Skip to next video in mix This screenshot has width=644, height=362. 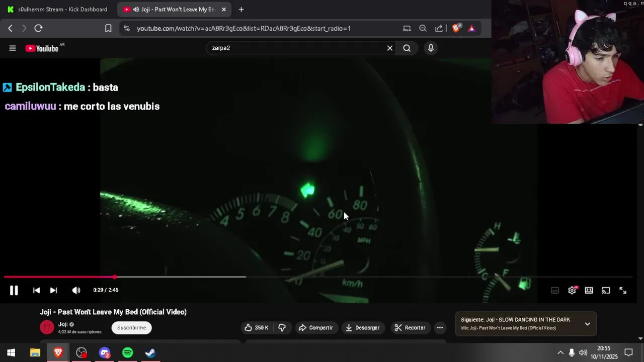[x=53, y=290]
